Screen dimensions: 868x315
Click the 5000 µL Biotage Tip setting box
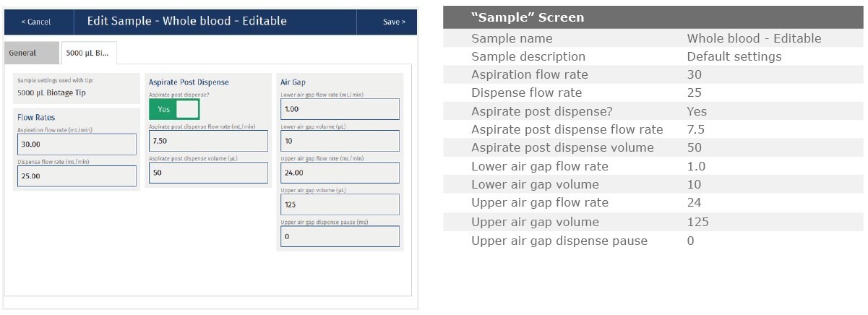pos(76,88)
